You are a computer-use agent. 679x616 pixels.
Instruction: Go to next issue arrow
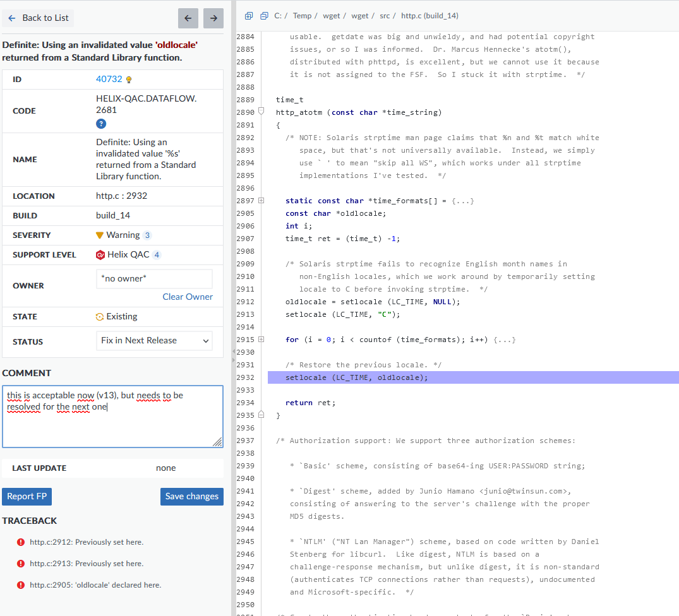tap(213, 18)
